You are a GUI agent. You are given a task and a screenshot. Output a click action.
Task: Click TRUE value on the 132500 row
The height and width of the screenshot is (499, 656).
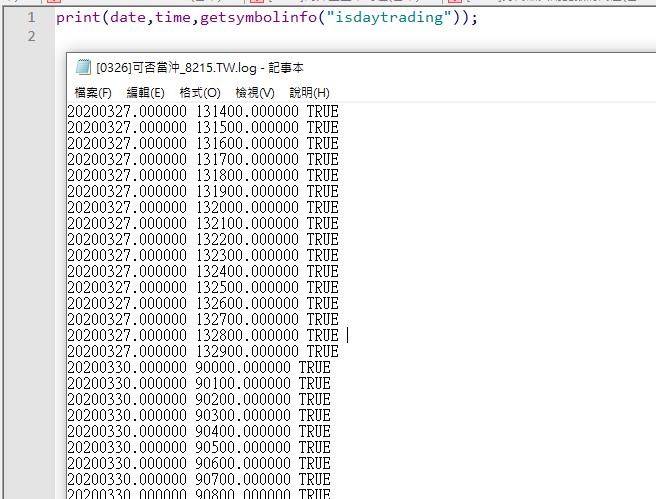(322, 287)
